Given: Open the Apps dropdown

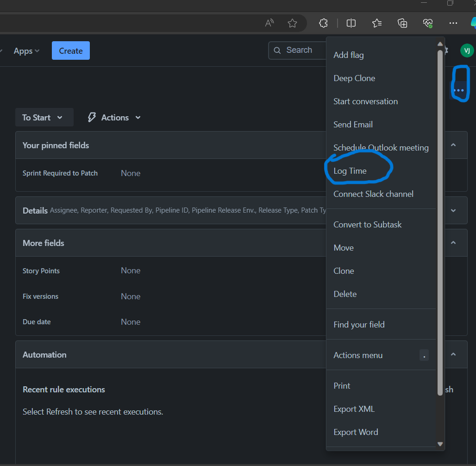Looking at the screenshot, I should click(26, 51).
